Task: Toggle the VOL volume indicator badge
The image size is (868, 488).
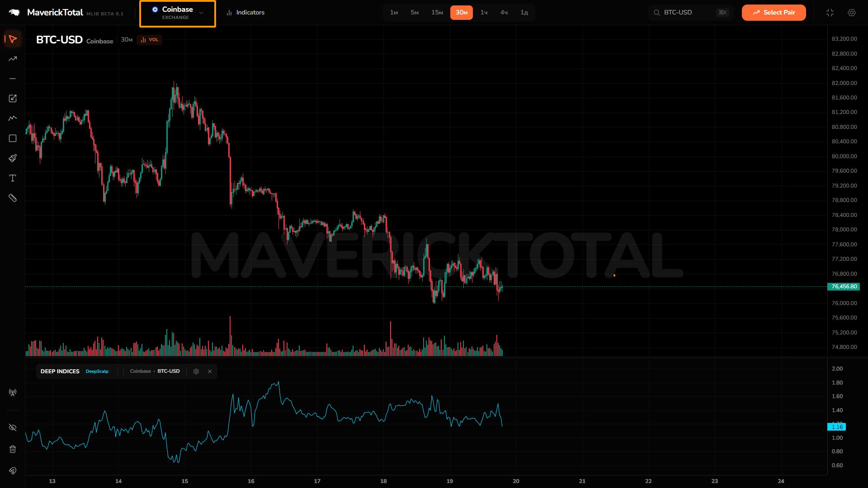Action: 150,40
